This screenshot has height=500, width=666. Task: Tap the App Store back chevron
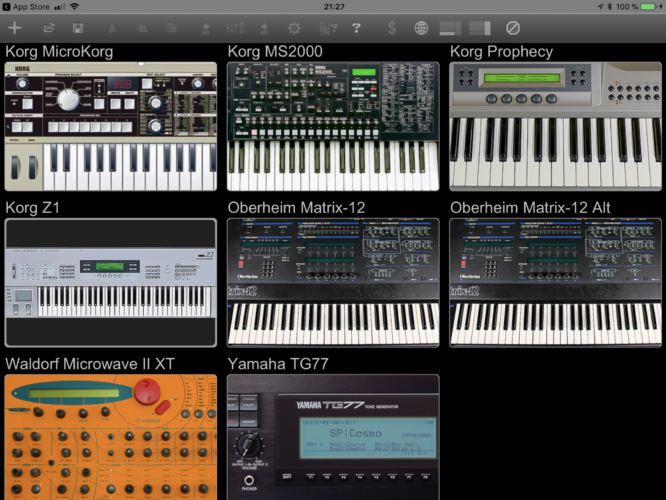coord(6,7)
